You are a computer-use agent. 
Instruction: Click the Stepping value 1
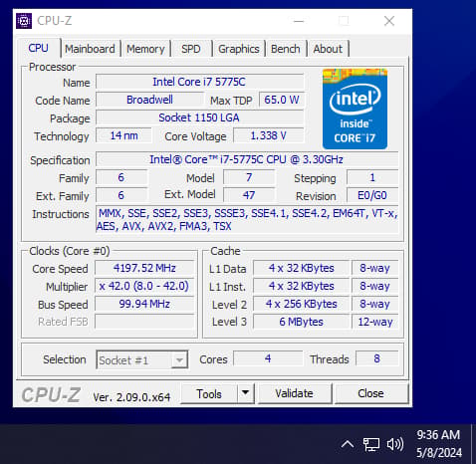372,177
